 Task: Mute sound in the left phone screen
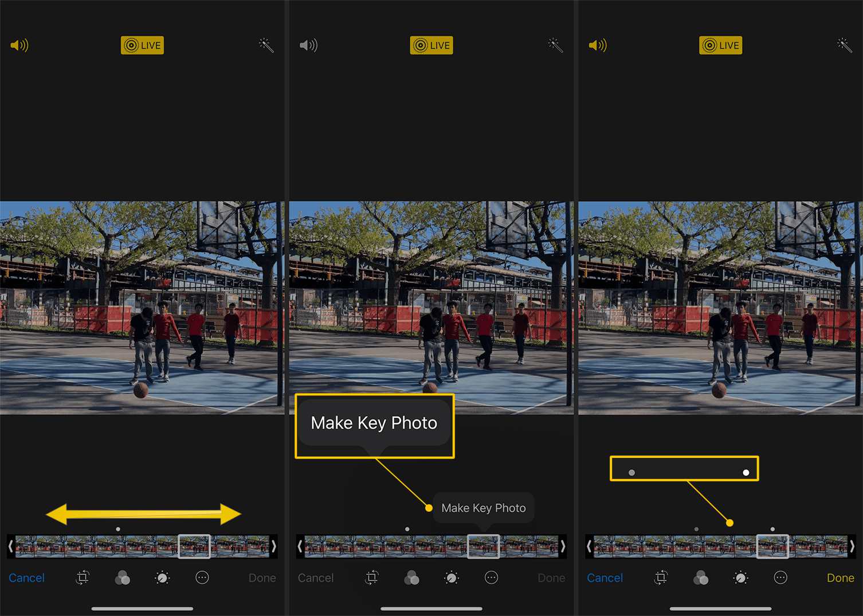point(19,45)
